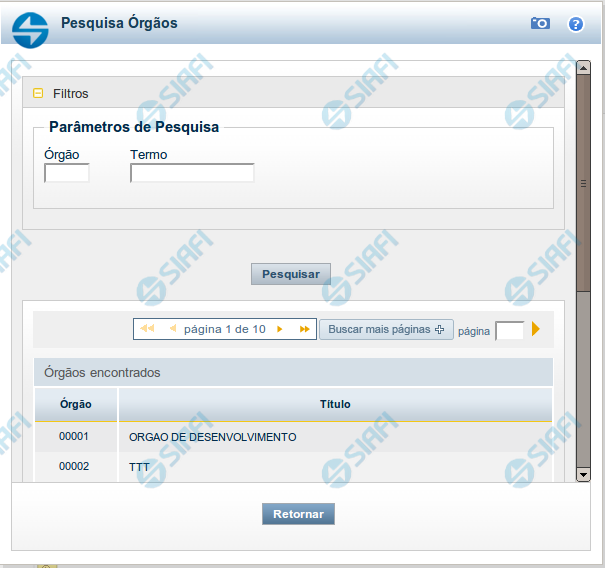Go to previous results page
The image size is (605, 568).
[172, 329]
